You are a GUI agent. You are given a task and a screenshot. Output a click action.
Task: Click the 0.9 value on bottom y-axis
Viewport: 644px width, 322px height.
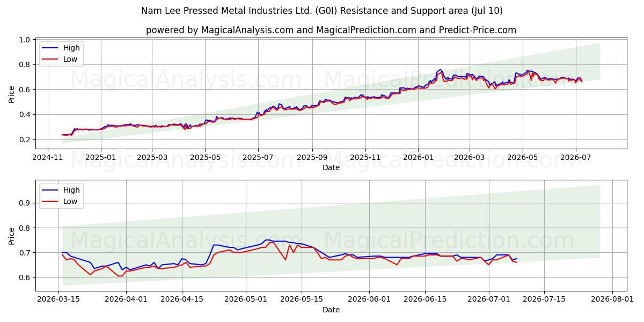point(25,203)
